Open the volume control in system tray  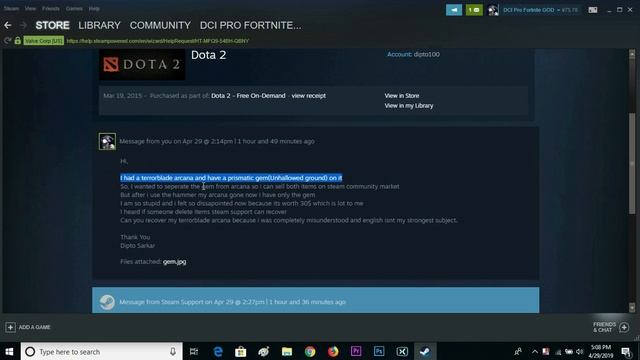[x=580, y=352]
